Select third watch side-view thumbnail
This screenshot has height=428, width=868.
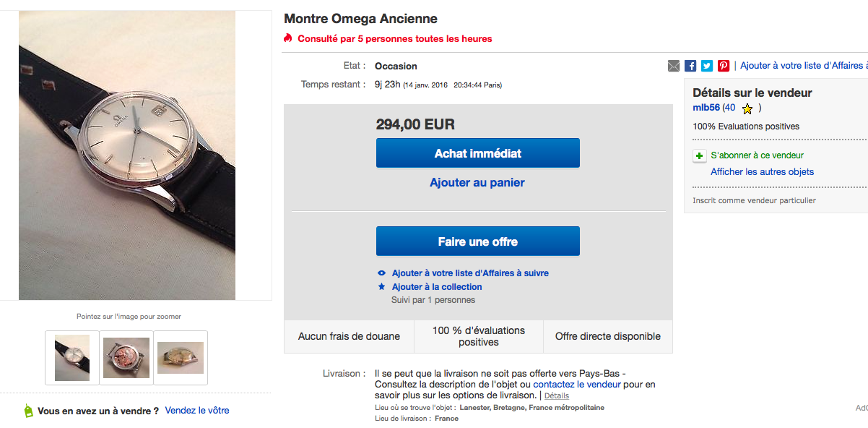coord(181,358)
